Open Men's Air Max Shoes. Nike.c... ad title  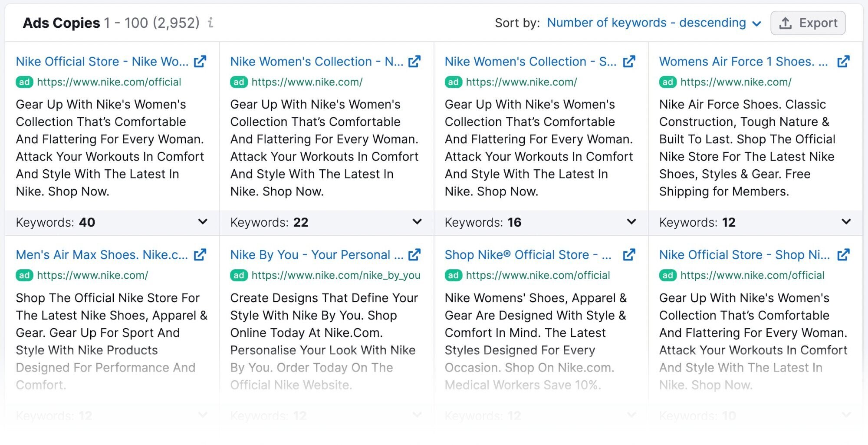[102, 255]
